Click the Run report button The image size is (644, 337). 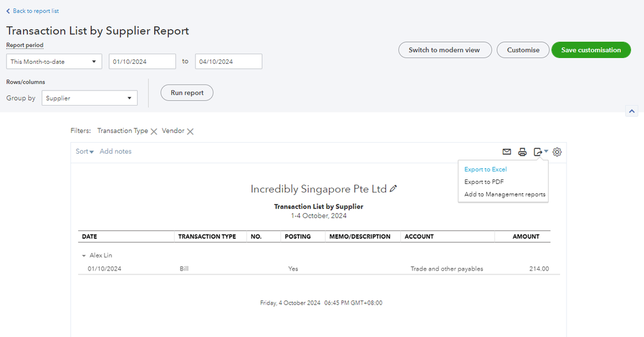tap(187, 93)
